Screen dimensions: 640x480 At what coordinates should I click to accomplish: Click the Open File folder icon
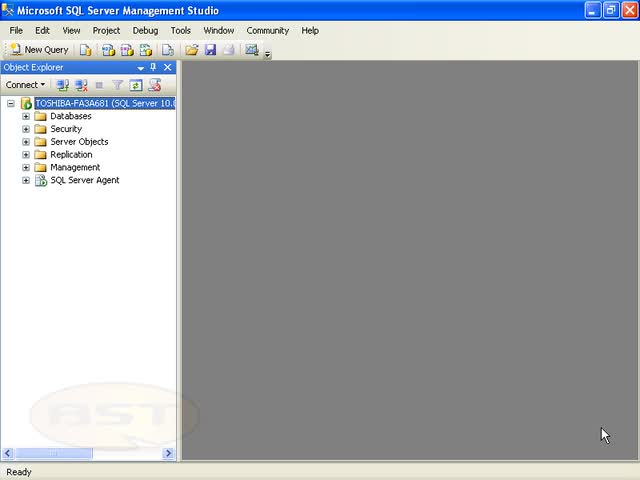pos(191,50)
